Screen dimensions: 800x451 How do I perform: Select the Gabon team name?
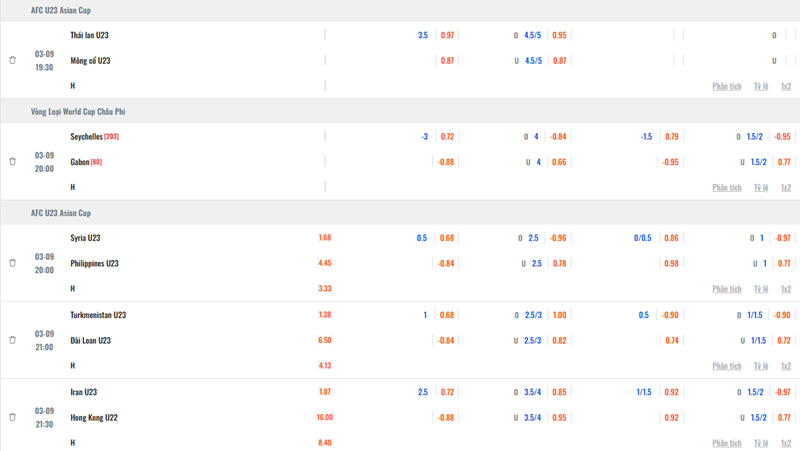point(80,162)
